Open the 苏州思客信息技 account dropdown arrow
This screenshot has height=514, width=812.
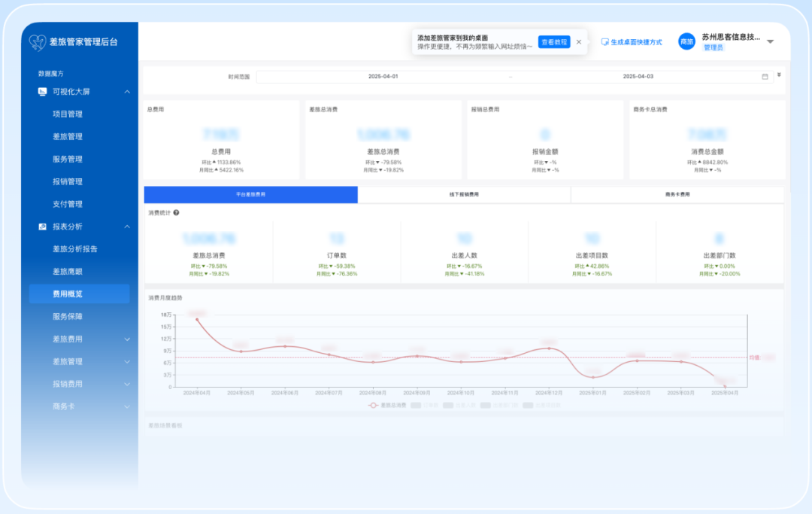(x=770, y=41)
